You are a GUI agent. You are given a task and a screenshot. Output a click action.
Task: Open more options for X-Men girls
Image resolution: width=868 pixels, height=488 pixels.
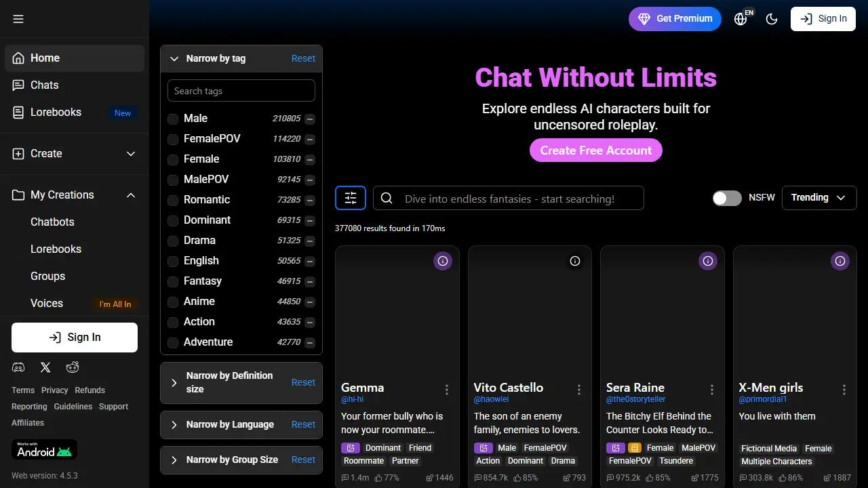pos(844,390)
